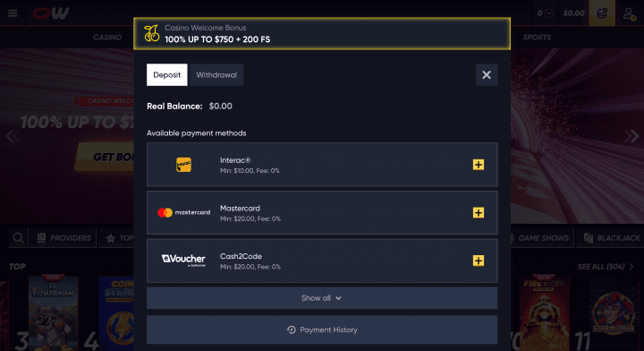Screen dimensions: 644x351
Task: Open the Star Joker game thumbnail
Action: tap(614, 312)
